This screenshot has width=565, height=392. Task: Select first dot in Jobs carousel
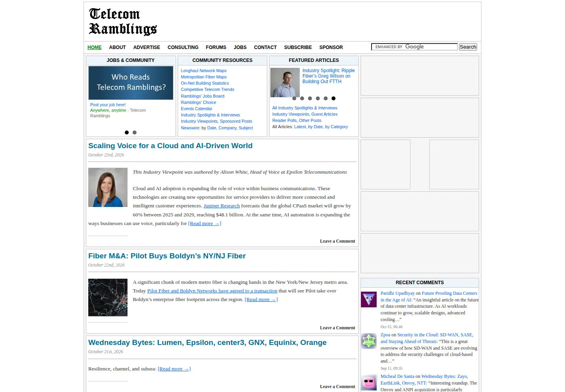point(127,132)
